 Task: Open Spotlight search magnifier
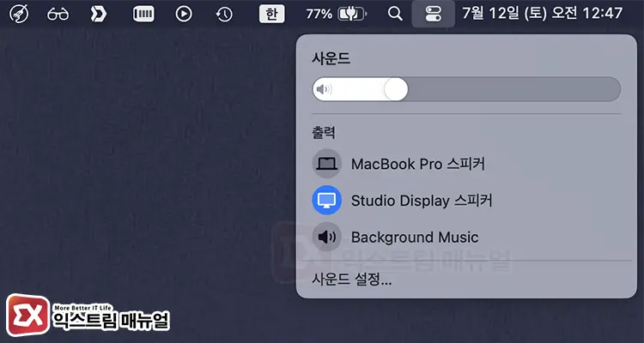(395, 14)
